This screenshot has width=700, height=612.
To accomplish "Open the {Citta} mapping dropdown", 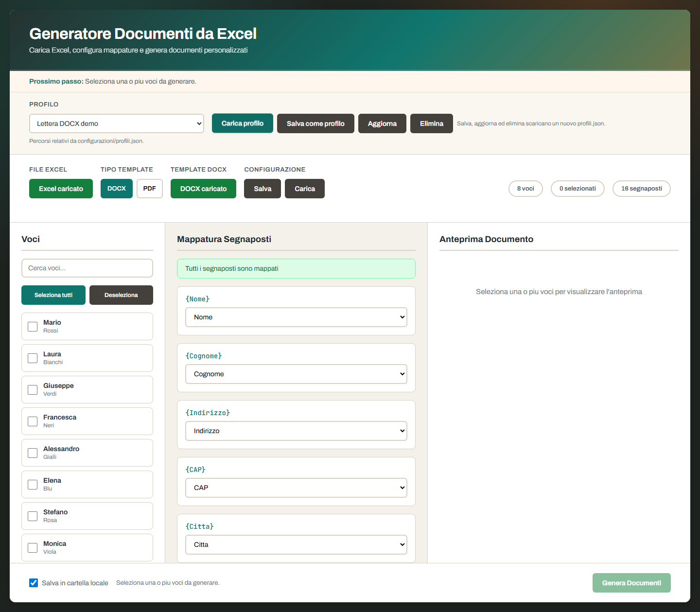I will [x=296, y=544].
